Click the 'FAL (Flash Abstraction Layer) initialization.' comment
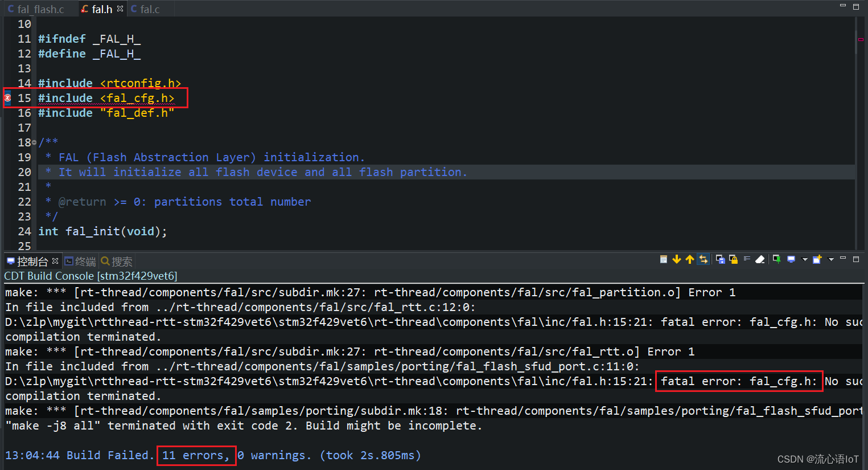Viewport: 868px width, 470px height. (x=211, y=157)
